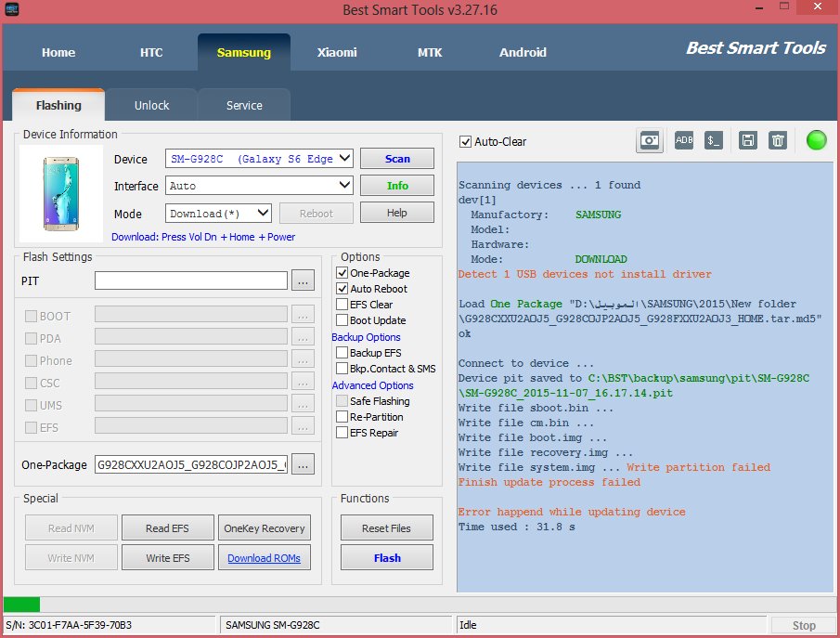This screenshot has width=840, height=638.
Task: Click the Info button
Action: pos(397,186)
